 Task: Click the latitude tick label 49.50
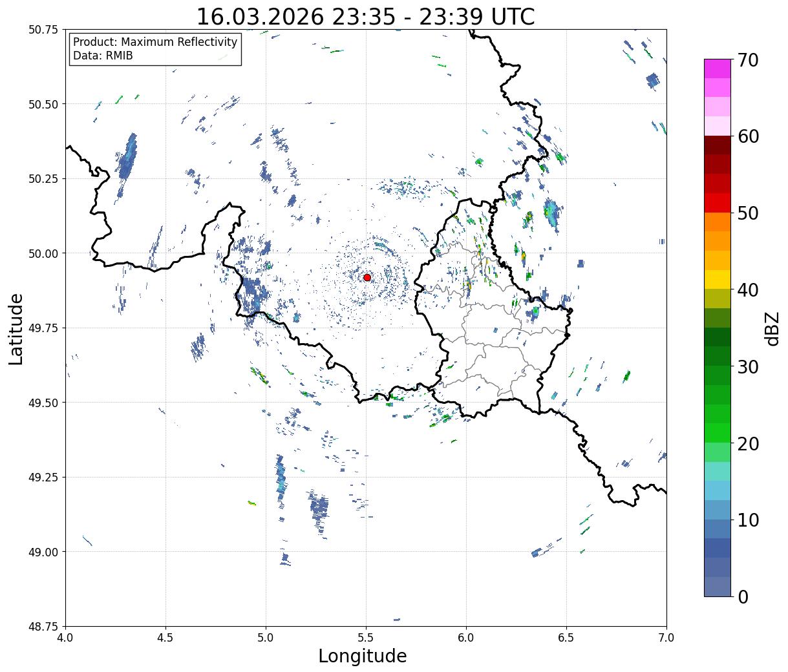point(43,403)
